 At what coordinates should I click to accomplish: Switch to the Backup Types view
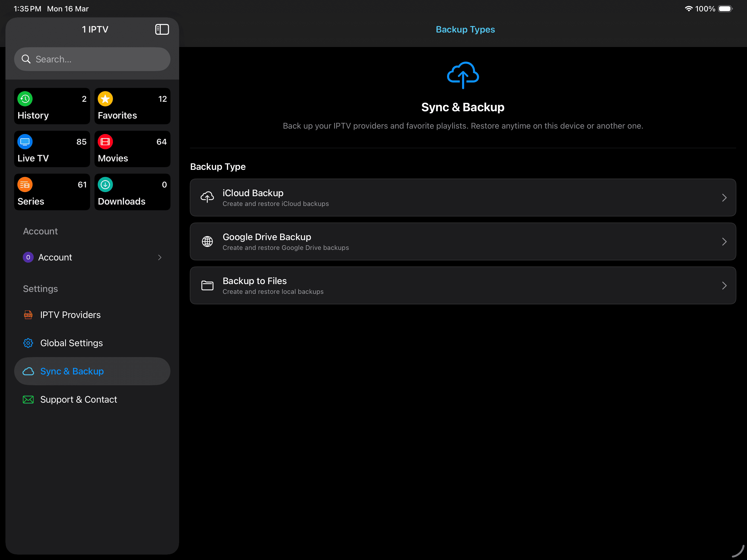pos(465,29)
